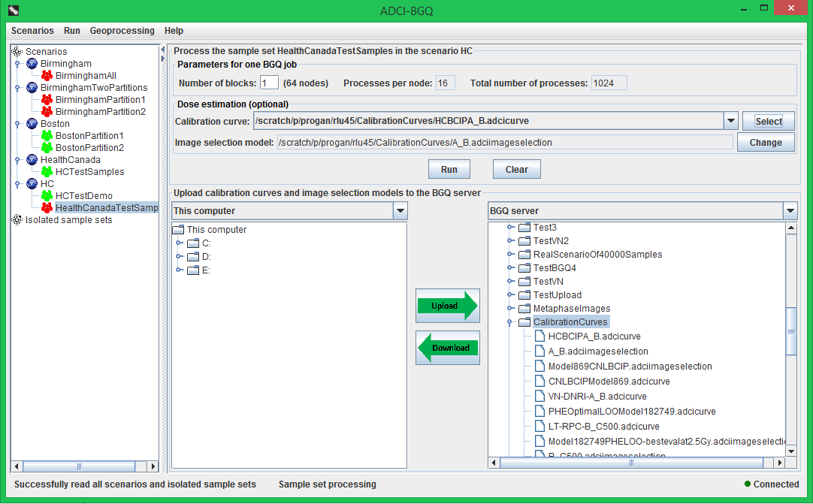Click the Boston scenario globe icon
Viewport: 813px width, 504px height.
pyautogui.click(x=32, y=123)
